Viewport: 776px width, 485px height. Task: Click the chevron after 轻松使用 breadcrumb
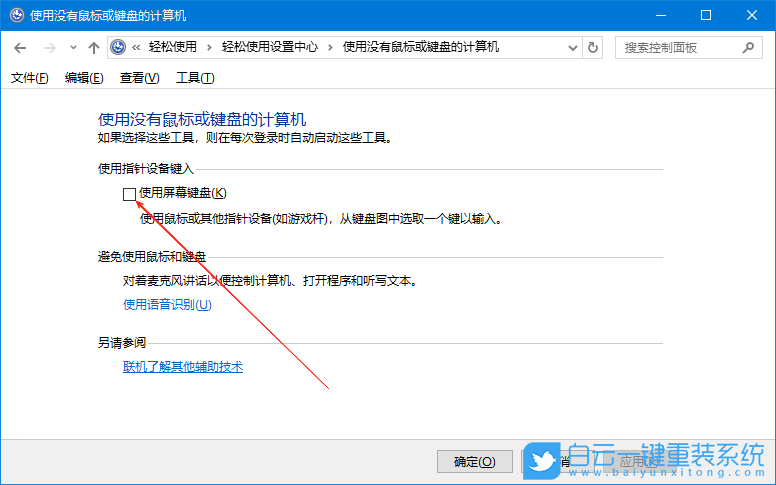coord(209,48)
